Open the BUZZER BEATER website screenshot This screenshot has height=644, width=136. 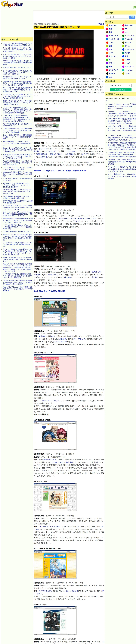click(x=55, y=436)
